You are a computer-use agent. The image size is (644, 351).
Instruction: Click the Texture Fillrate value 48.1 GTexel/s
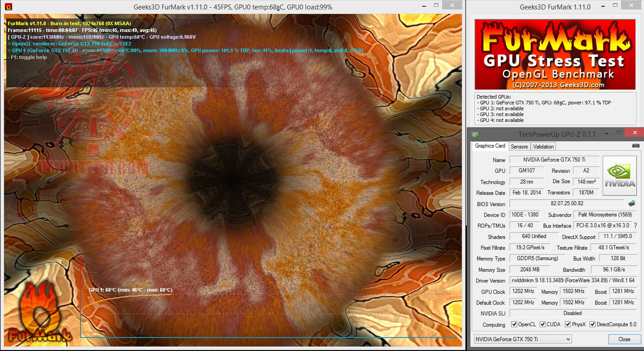pyautogui.click(x=613, y=247)
